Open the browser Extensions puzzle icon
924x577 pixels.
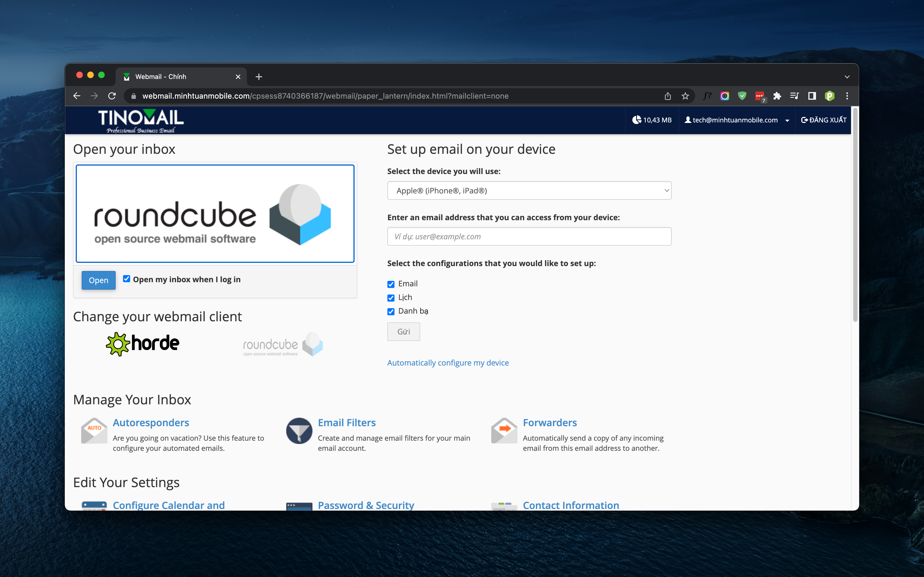(777, 96)
